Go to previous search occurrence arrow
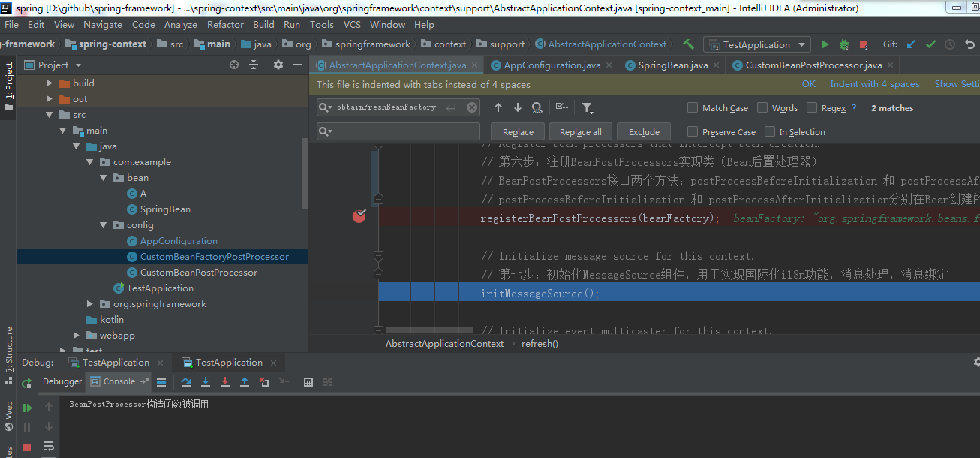 tap(498, 108)
